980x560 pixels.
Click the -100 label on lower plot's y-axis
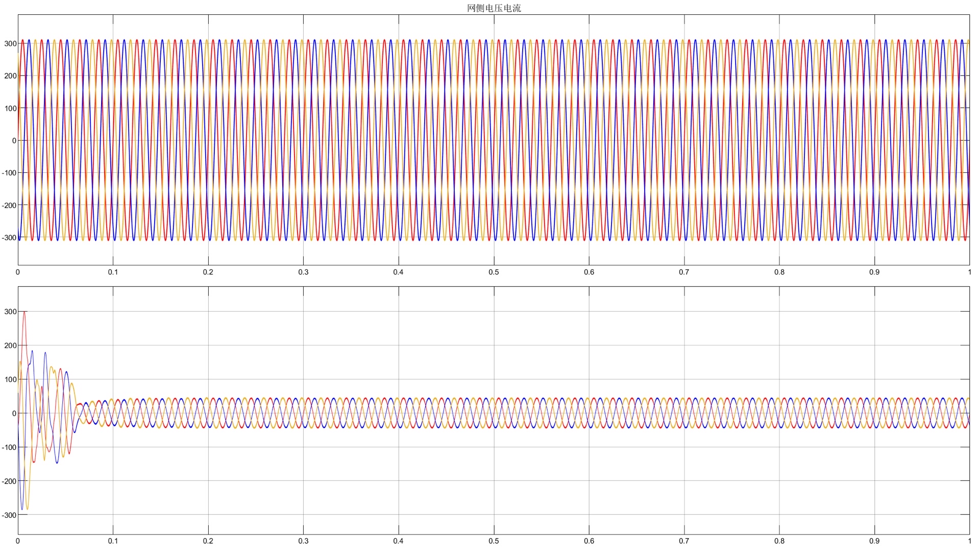click(x=9, y=448)
